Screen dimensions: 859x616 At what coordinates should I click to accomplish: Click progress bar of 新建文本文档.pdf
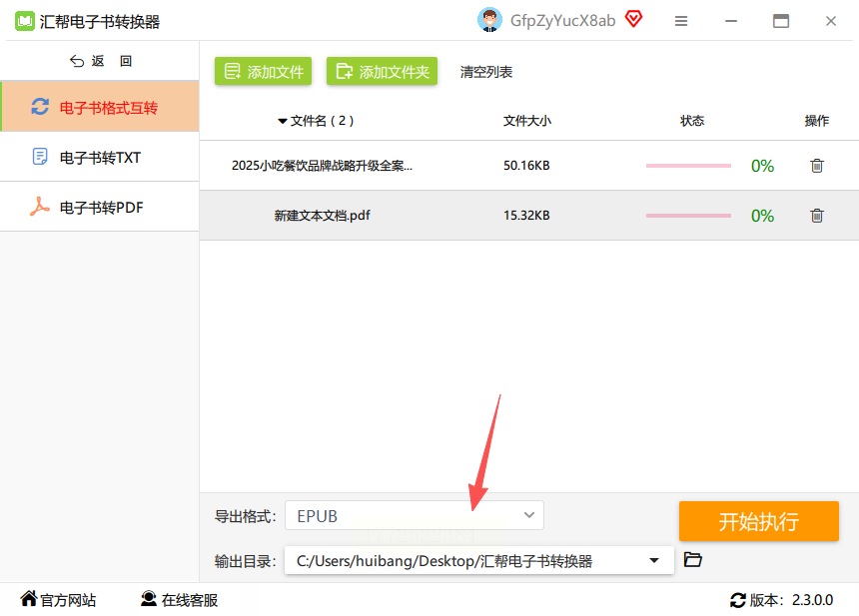tap(688, 216)
